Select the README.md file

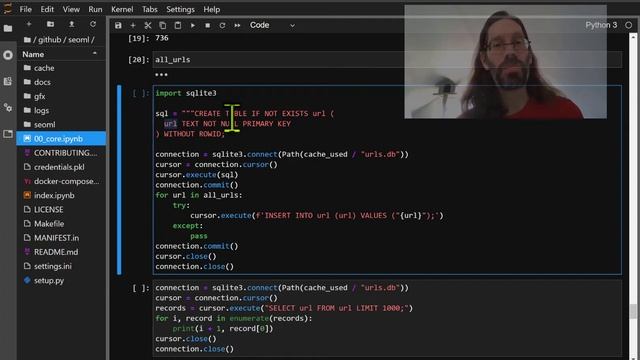(x=61, y=252)
